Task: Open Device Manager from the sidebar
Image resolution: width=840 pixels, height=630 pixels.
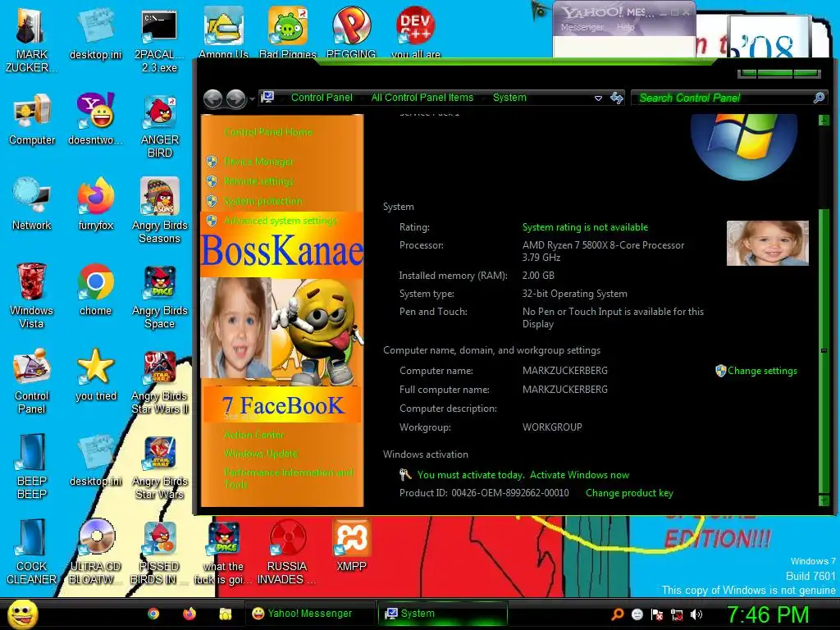Action: pyautogui.click(x=258, y=162)
